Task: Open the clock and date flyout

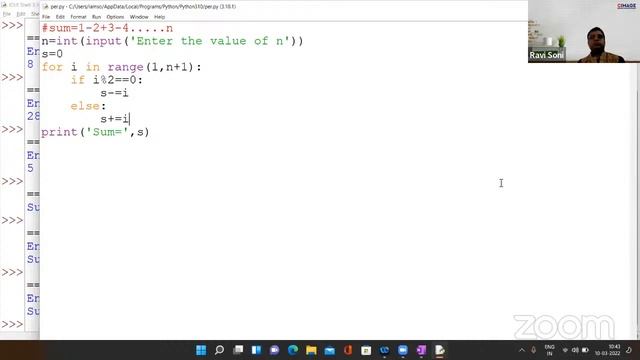Action: coord(608,350)
